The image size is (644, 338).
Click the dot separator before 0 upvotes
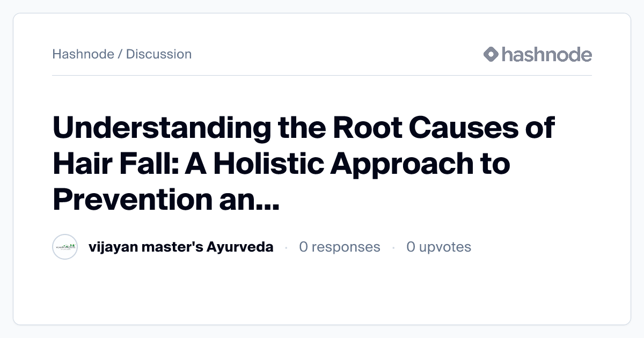pos(393,248)
